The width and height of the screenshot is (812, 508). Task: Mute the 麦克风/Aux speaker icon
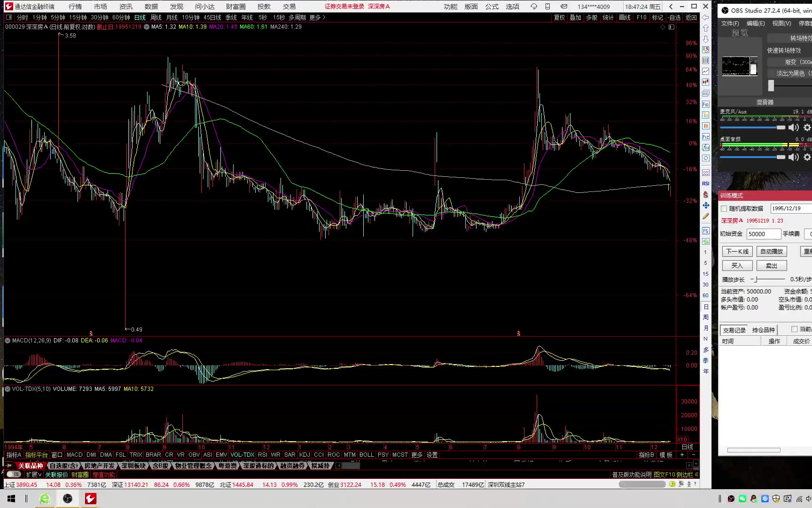[x=793, y=127]
